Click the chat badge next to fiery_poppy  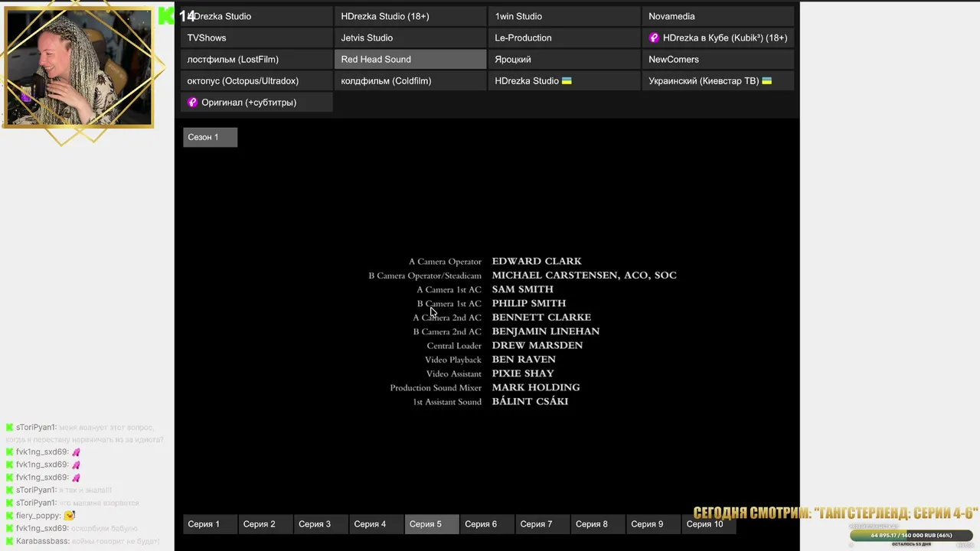pyautogui.click(x=9, y=516)
